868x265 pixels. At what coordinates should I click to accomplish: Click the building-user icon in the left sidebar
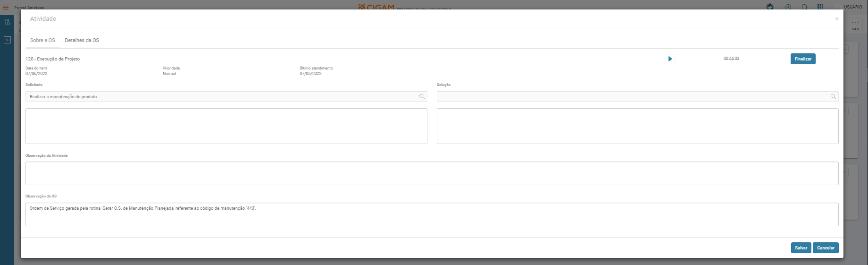click(7, 22)
